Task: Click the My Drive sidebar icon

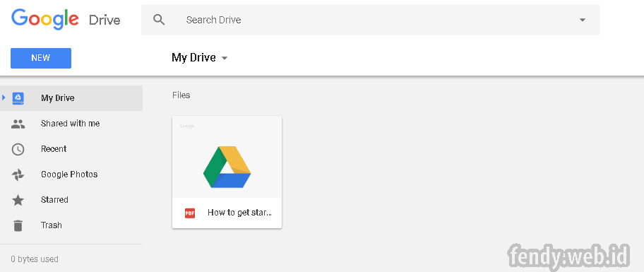Action: [x=18, y=98]
